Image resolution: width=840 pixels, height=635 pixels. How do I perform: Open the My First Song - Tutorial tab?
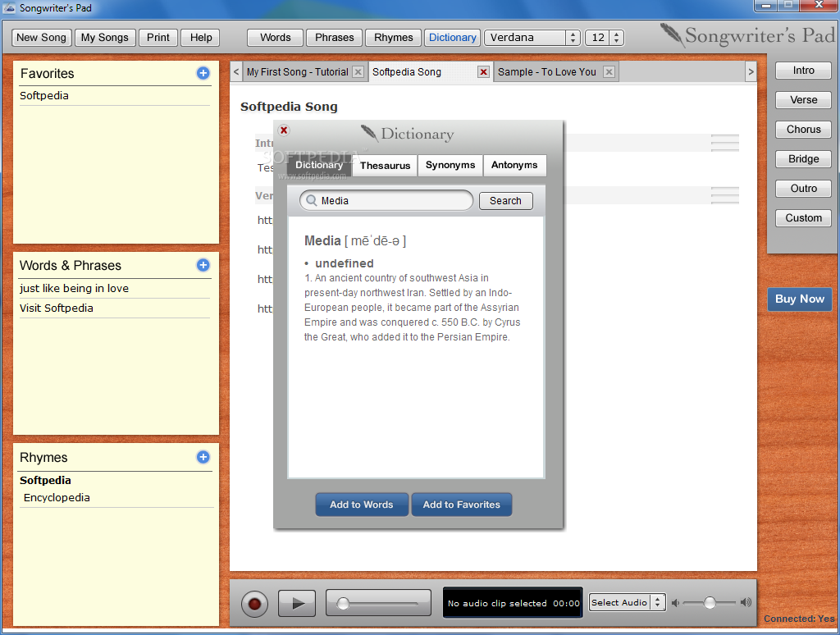(x=297, y=72)
